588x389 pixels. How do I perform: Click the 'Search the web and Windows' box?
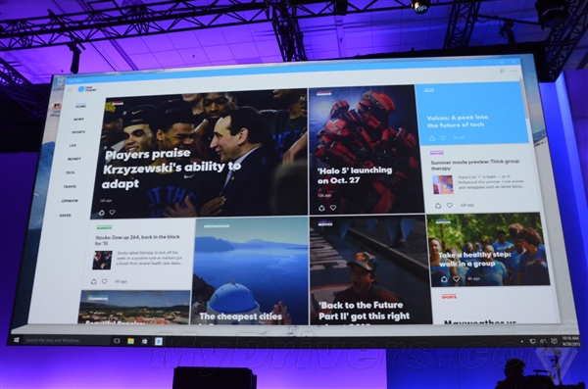(67, 340)
